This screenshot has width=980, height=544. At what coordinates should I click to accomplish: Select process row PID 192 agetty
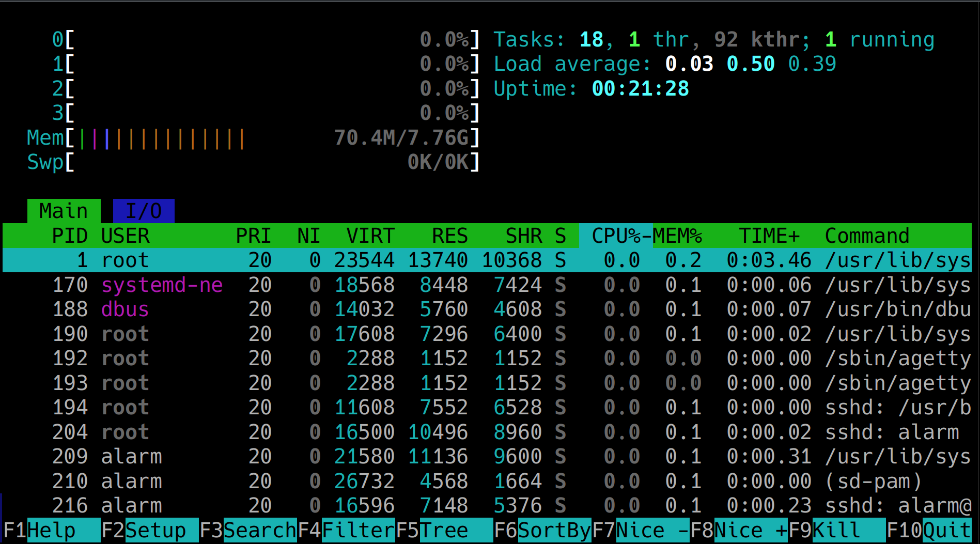coord(487,358)
